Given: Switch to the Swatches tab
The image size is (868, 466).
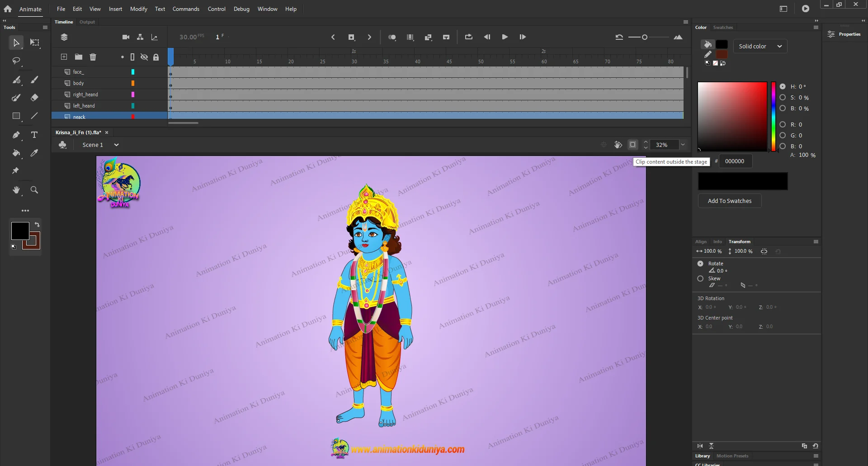Looking at the screenshot, I should coord(723,28).
